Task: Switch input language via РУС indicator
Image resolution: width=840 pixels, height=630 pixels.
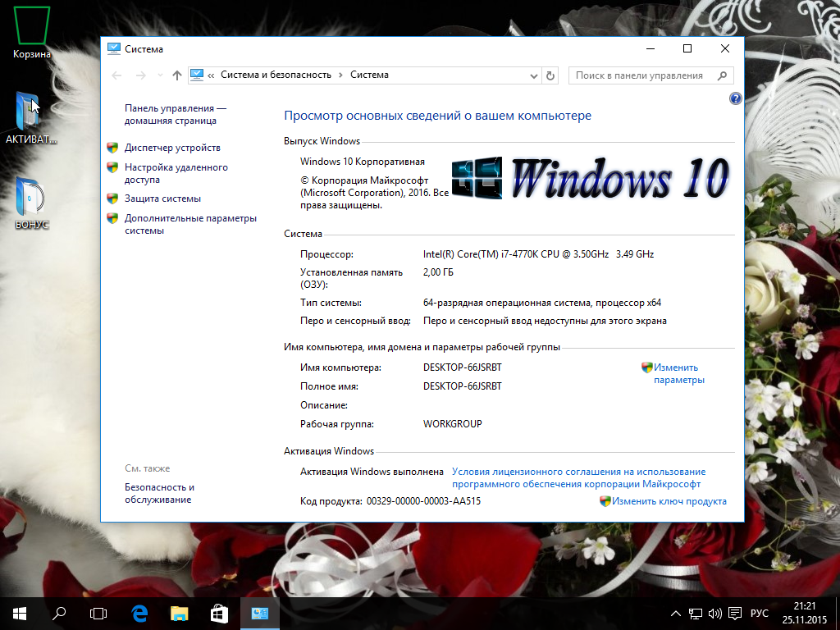Action: pyautogui.click(x=759, y=614)
